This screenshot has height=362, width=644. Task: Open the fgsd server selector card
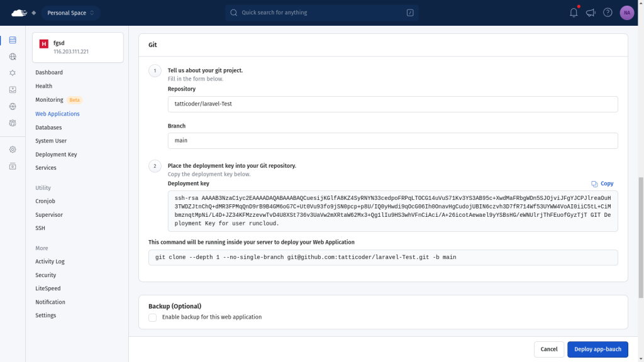78,47
